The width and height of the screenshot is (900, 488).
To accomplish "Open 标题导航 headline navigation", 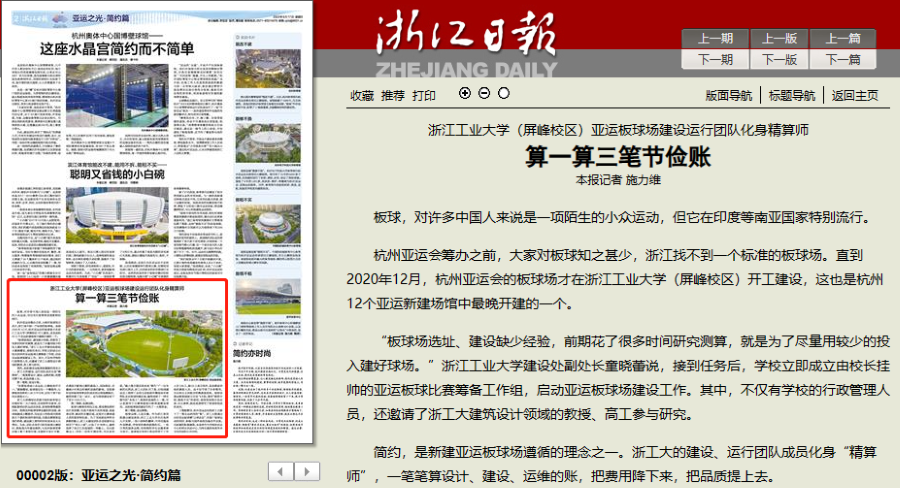I will tap(792, 96).
